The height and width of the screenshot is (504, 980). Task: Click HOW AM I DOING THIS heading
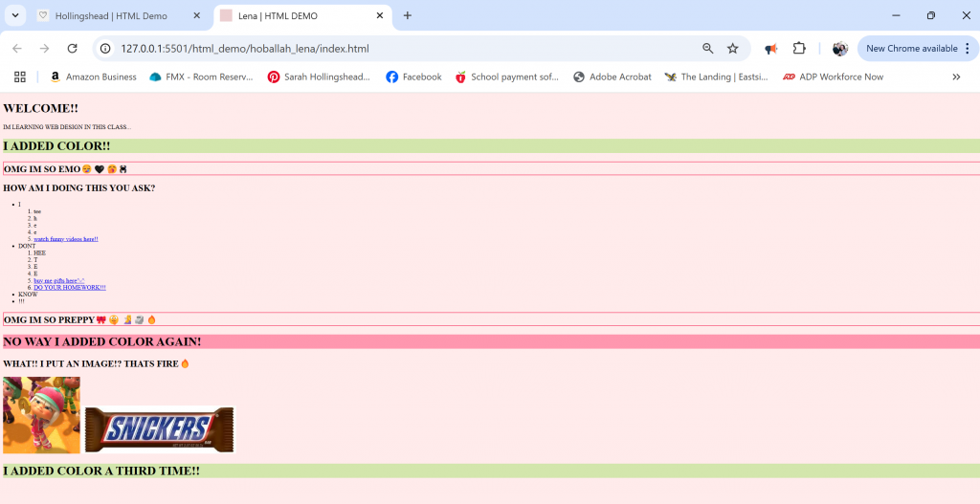coord(79,188)
